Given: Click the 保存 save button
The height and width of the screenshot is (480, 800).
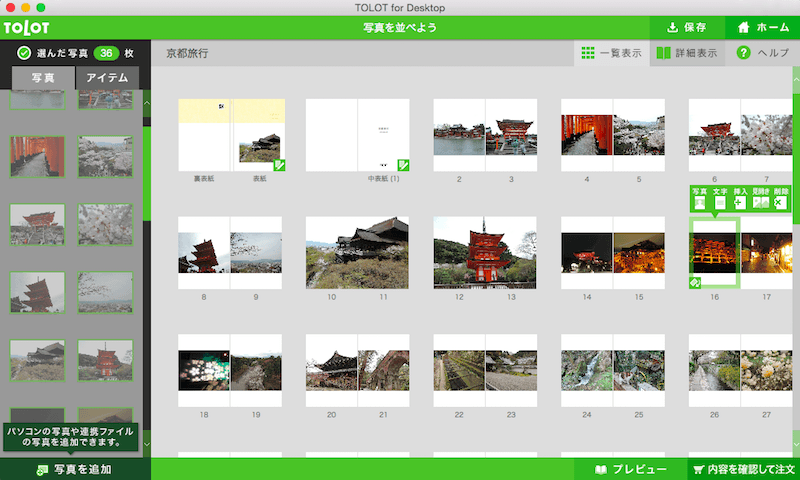Looking at the screenshot, I should click(687, 28).
